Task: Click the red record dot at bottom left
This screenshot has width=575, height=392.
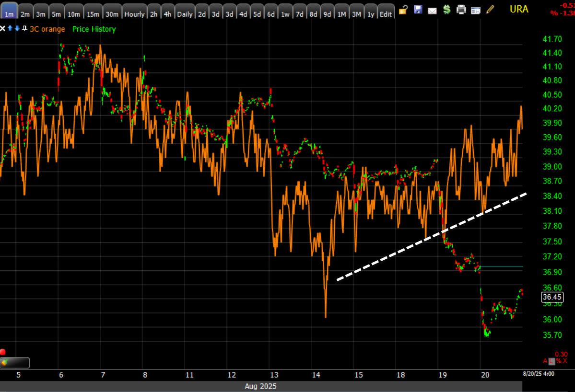Action: [3, 352]
